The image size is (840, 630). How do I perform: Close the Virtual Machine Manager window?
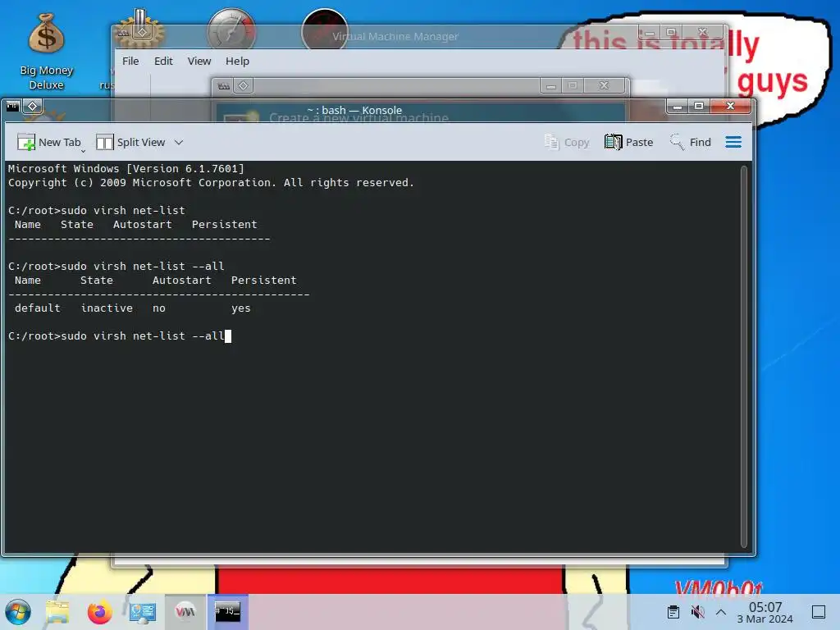coord(703,32)
